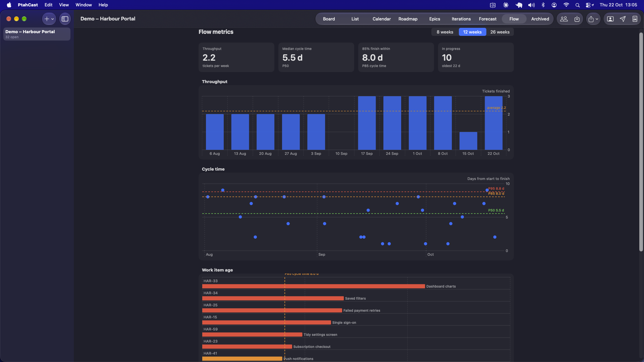Open the Window menu
The width and height of the screenshot is (644, 362).
84,5
